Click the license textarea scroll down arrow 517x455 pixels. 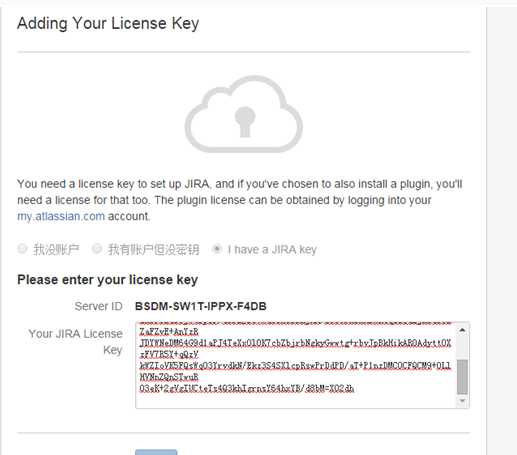click(462, 400)
